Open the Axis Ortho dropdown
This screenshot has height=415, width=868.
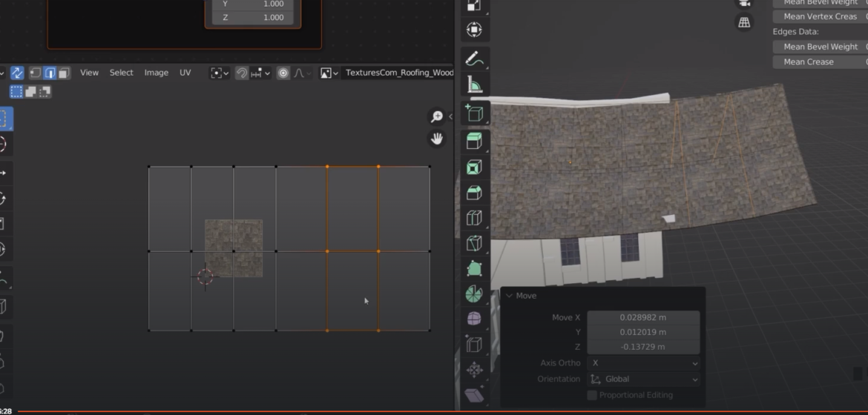tap(642, 363)
